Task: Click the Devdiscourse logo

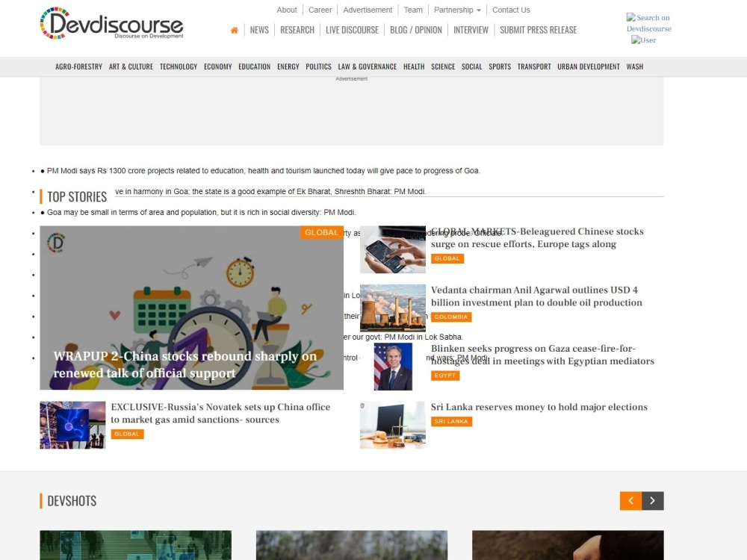Action: (x=111, y=23)
